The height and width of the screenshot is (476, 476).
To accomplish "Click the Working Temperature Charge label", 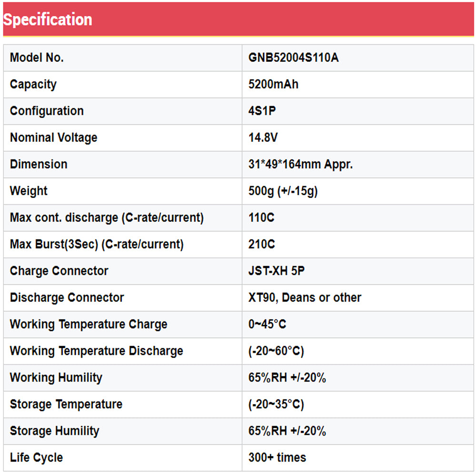I will 89,325.
